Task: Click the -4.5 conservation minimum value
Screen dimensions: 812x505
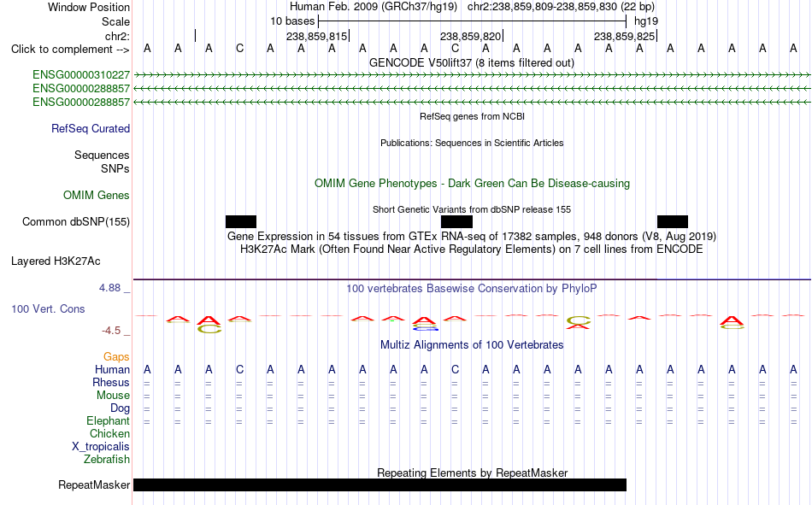Action: point(111,331)
